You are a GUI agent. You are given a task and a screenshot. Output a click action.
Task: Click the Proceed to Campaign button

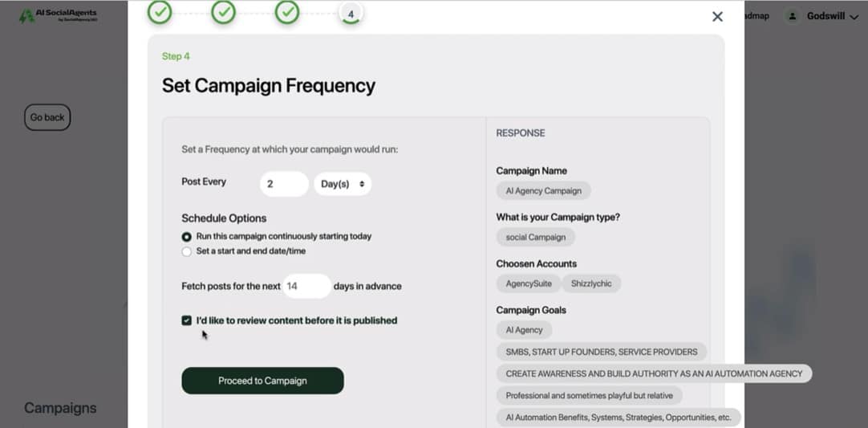pyautogui.click(x=262, y=381)
